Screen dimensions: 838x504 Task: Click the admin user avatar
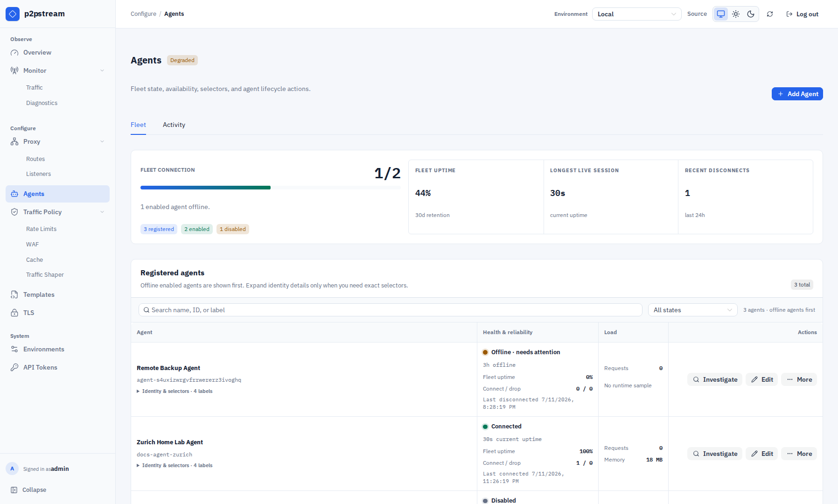point(12,469)
